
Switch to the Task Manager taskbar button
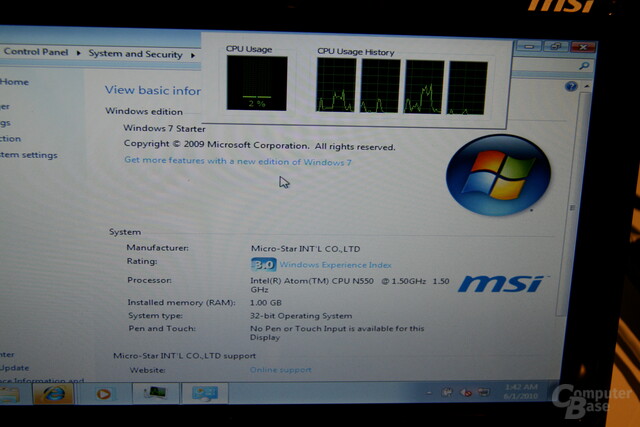pyautogui.click(x=155, y=393)
